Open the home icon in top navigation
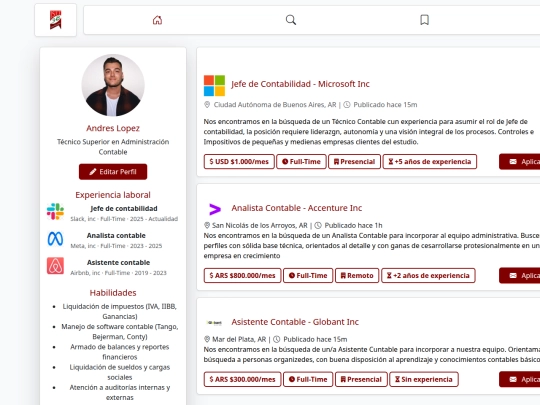Image resolution: width=540 pixels, height=405 pixels. (157, 20)
